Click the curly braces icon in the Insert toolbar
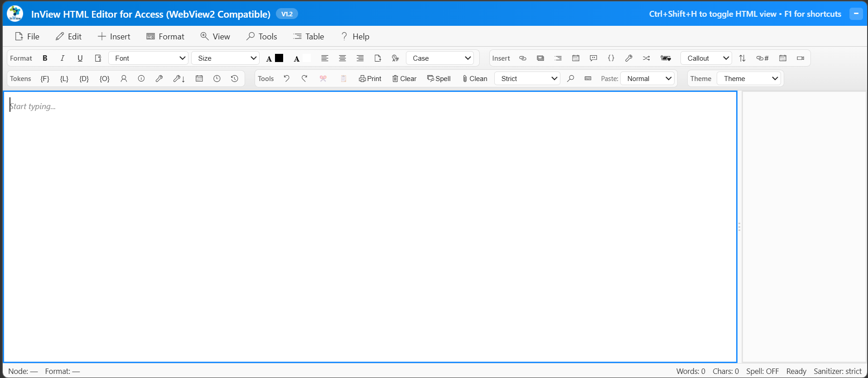Screen dimensions: 868x378 click(x=611, y=58)
